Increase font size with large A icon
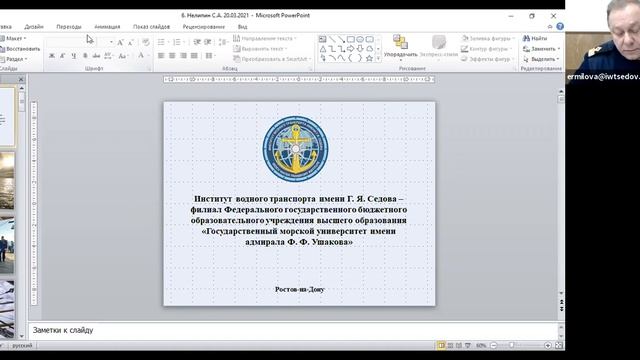Screen dimensions: 640x360 tap(120, 42)
